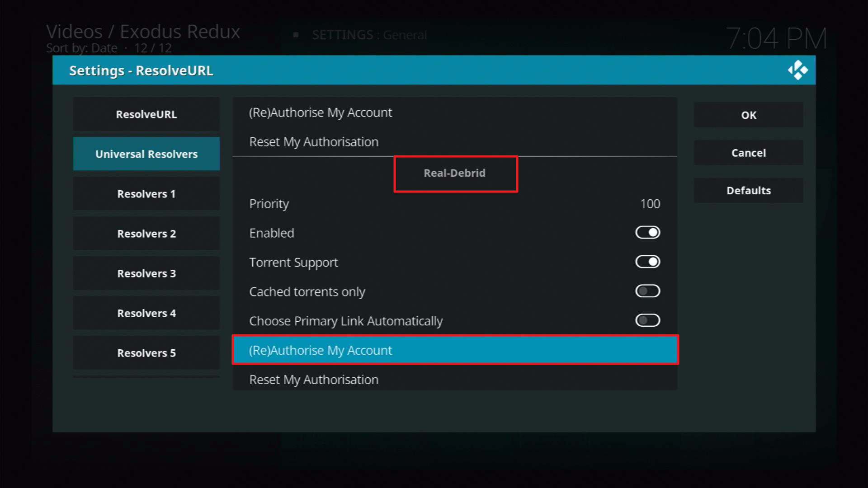Click Reset My Authorisation below Real-Debrid options
This screenshot has width=868, height=488.
click(455, 380)
